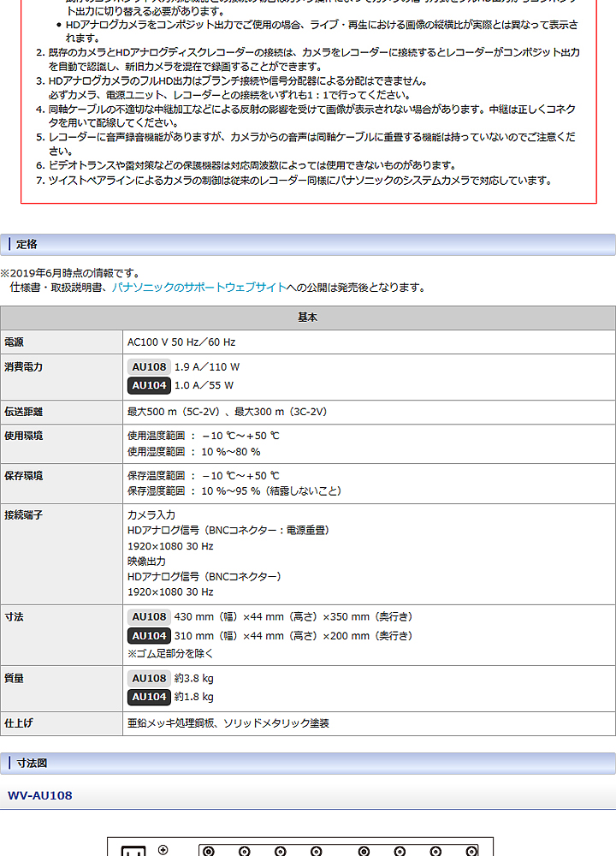Open the パナソニックのサポートウェブサイト link

(199, 287)
